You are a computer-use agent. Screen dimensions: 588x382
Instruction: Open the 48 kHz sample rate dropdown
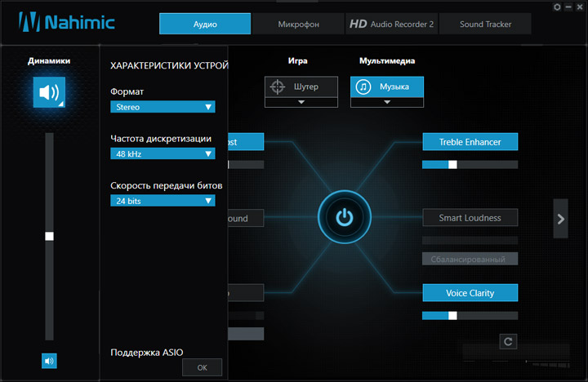point(163,153)
